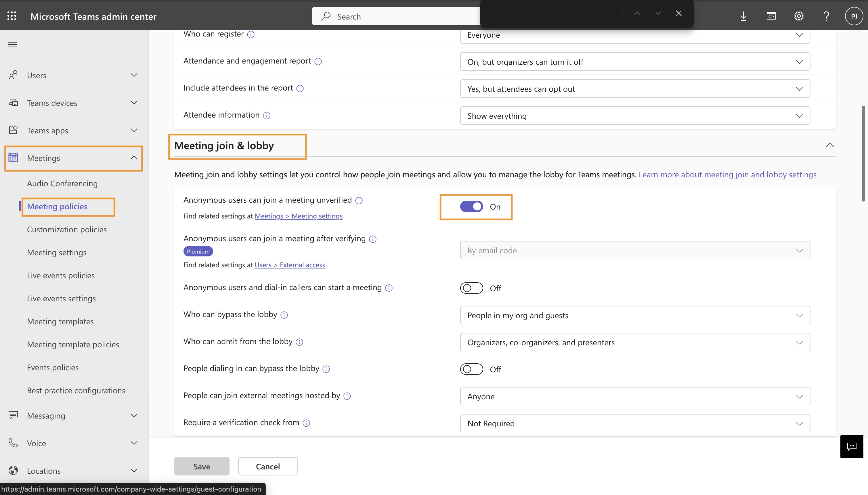Enable people dialing in bypass lobby toggle

pyautogui.click(x=471, y=369)
